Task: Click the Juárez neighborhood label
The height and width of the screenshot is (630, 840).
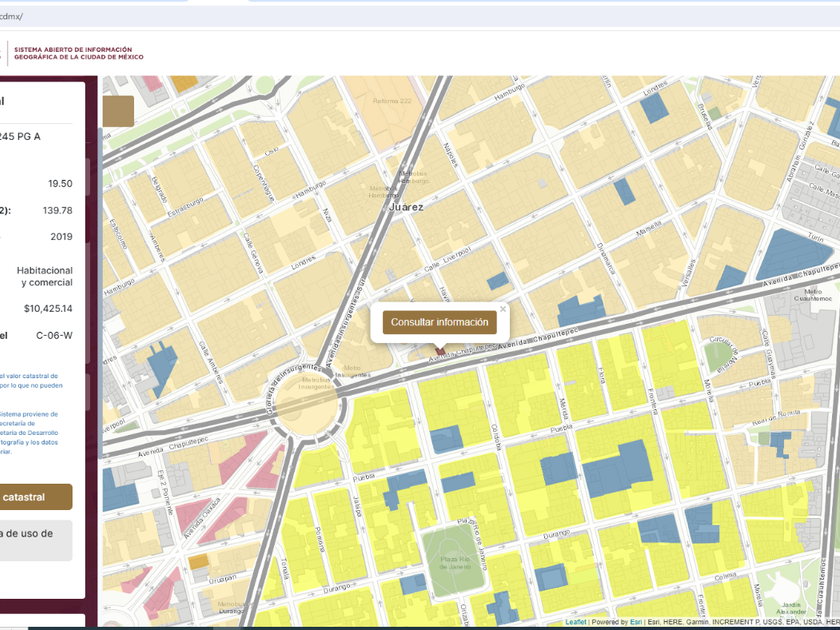Action: (x=407, y=207)
